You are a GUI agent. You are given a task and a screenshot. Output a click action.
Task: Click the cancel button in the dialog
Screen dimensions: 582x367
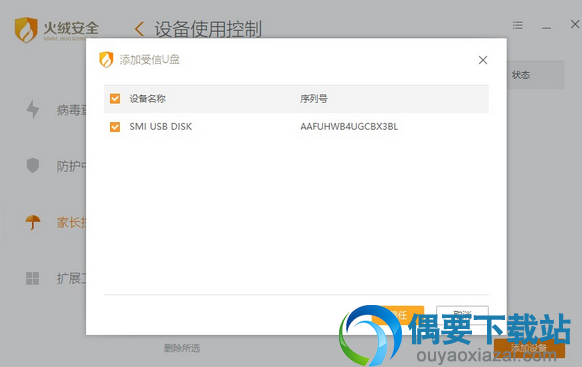point(462,314)
